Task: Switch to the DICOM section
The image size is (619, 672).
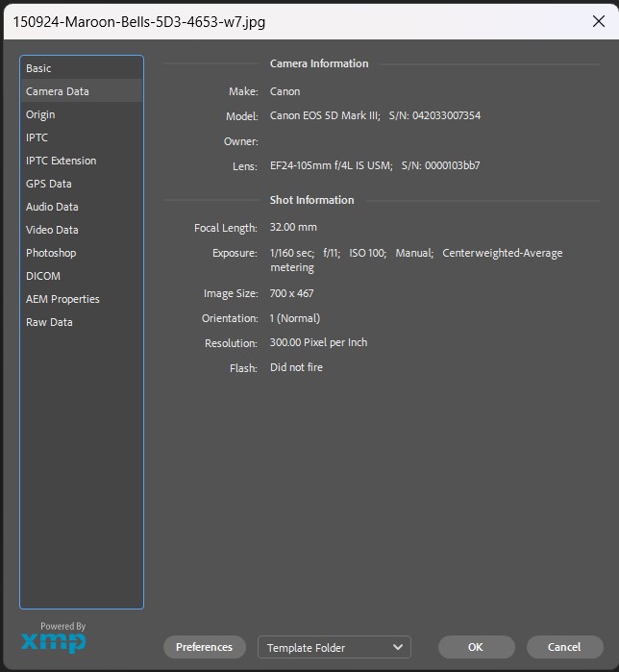Action: (82, 276)
